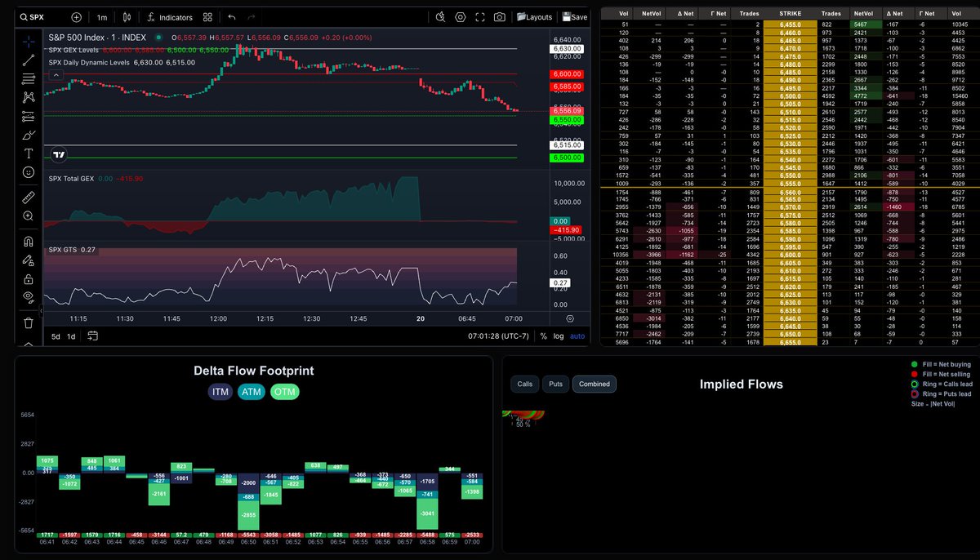Open time axis settings gear
Viewport: 980px width, 560px height.
click(570, 318)
